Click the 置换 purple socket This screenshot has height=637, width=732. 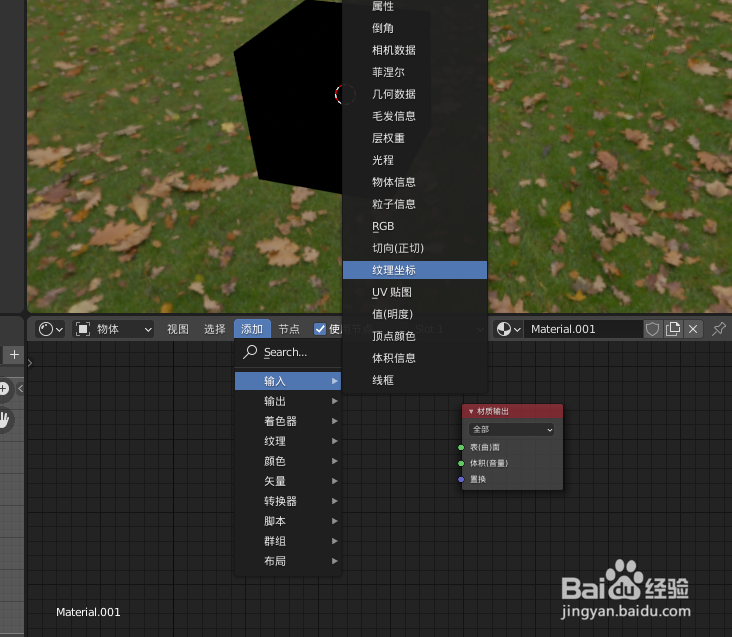click(x=461, y=479)
